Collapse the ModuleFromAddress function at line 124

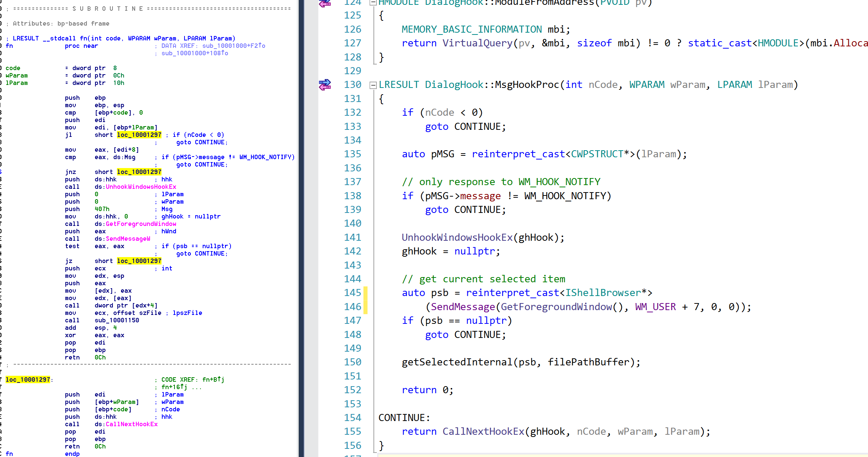point(373,3)
